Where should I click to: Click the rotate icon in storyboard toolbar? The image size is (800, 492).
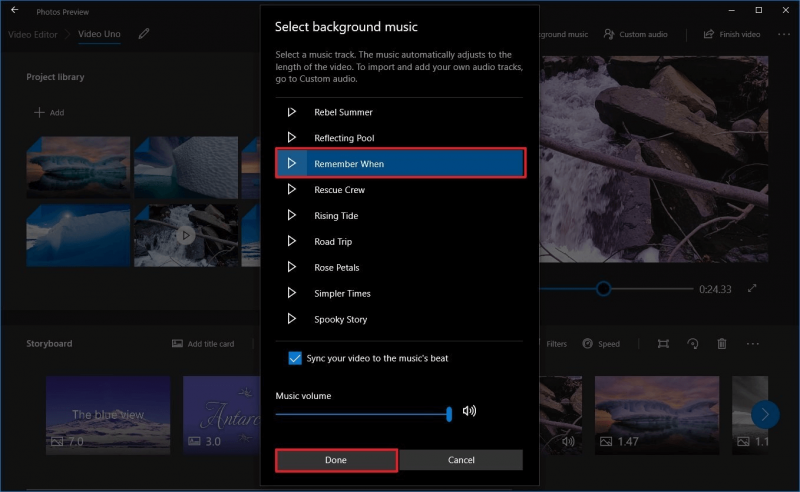(692, 344)
